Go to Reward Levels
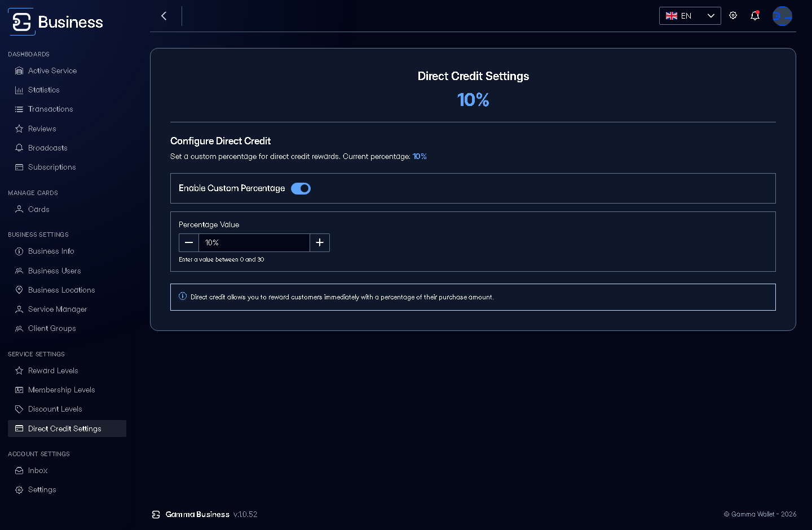 pos(67,371)
